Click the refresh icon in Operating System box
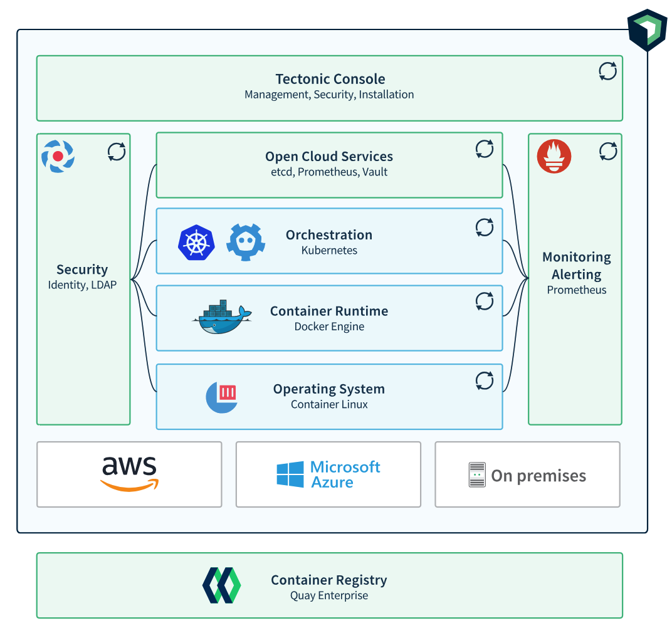The width and height of the screenshot is (672, 638). 485,380
